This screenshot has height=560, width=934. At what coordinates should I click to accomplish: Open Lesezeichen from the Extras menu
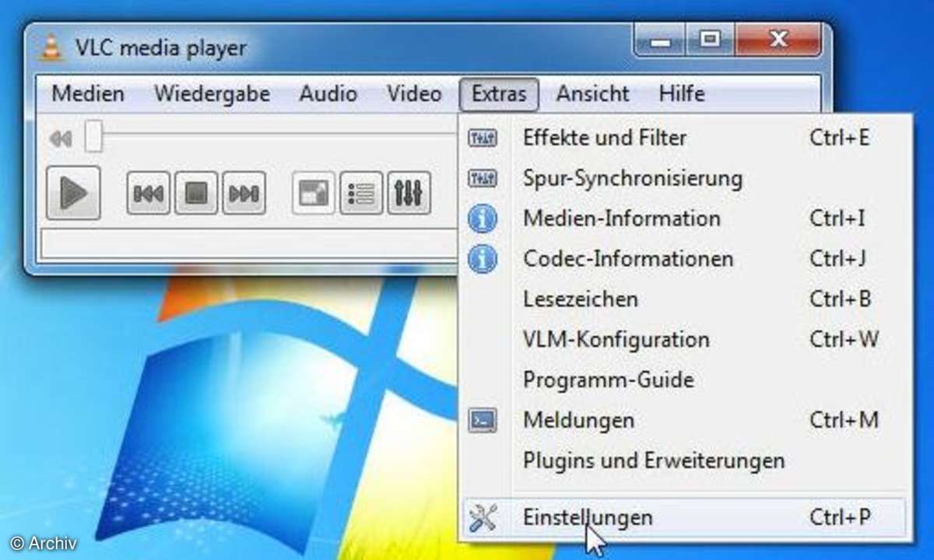[x=685, y=299]
